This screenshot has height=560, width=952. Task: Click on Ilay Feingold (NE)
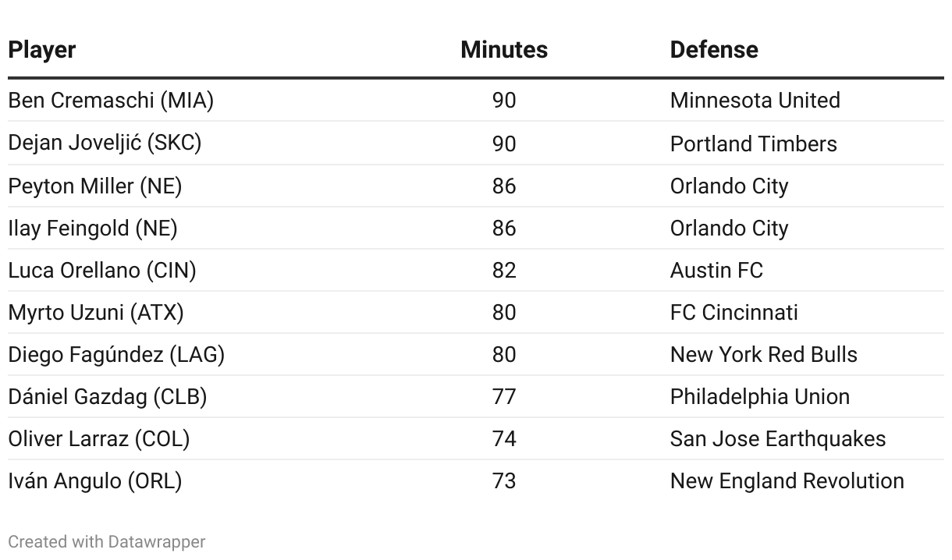click(93, 229)
